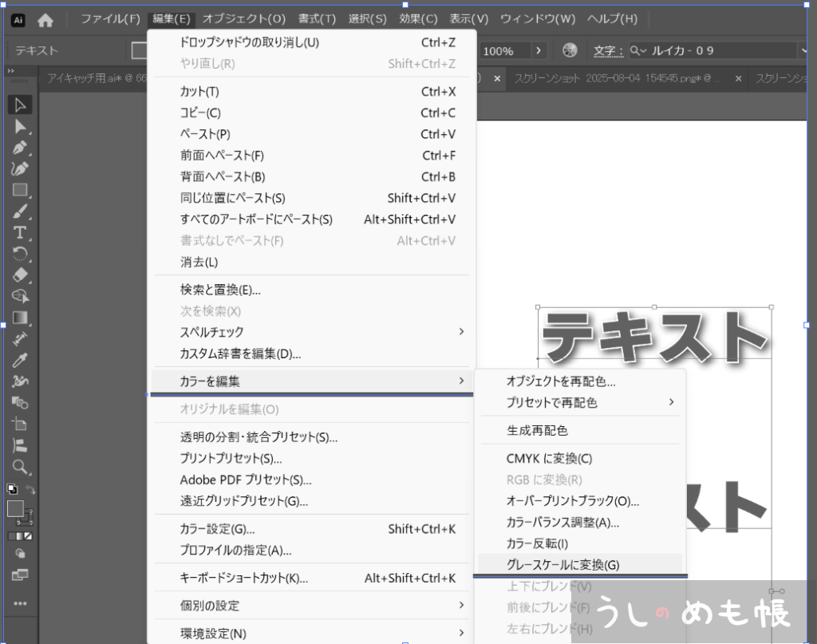The height and width of the screenshot is (644, 817).
Task: Open the opacity 100% arrow dropdown
Action: tap(539, 51)
